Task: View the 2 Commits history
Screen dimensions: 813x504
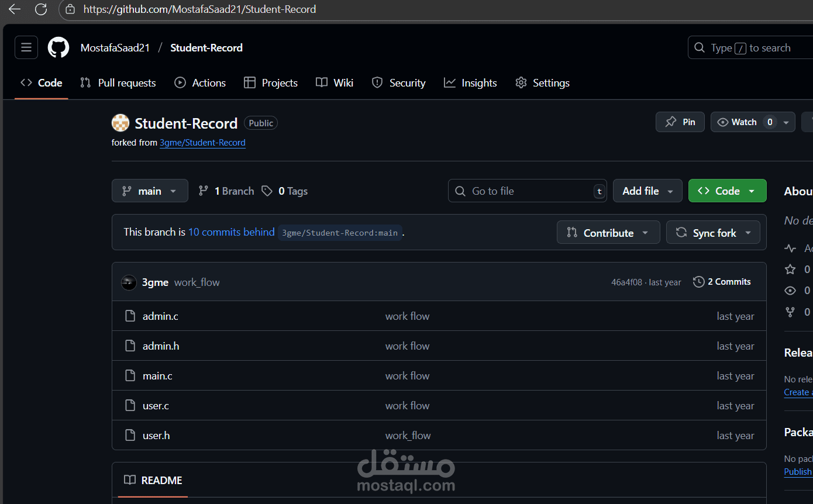Action: (722, 282)
